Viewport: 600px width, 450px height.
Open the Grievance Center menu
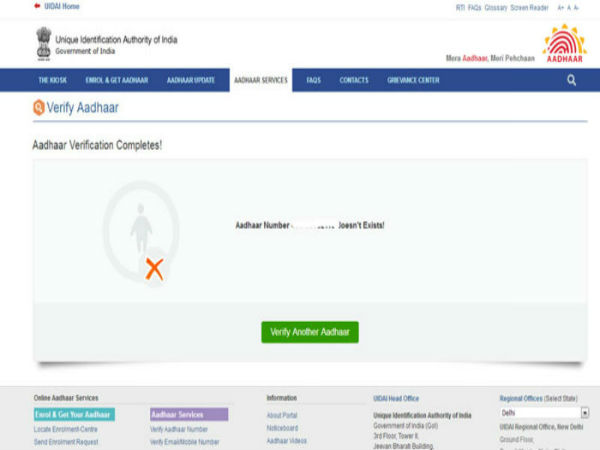coord(412,80)
